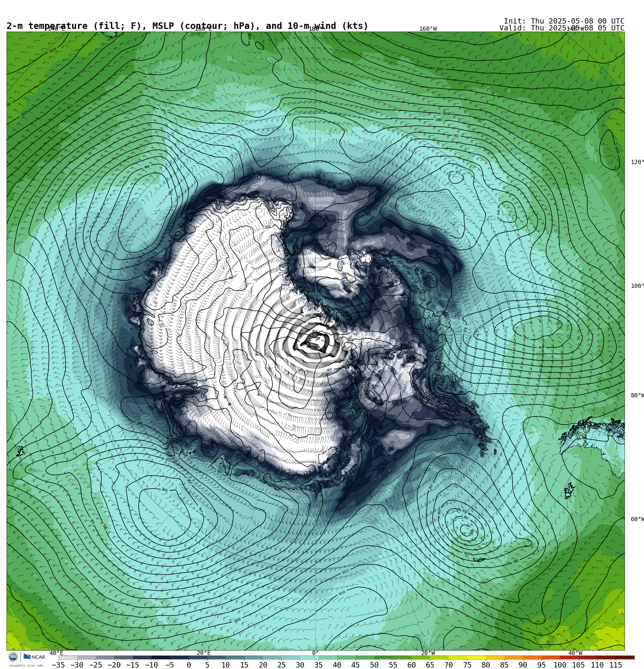The width and height of the screenshot is (644, 669).
Task: Click the NSF logo icon
Action: pyautogui.click(x=13, y=657)
